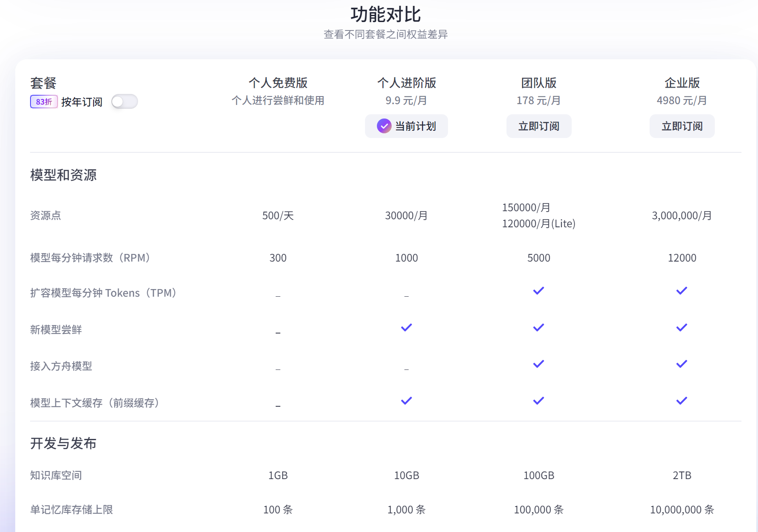Click the 接入方舟模型 row label
Screen dimensions: 758x532
click(61, 366)
